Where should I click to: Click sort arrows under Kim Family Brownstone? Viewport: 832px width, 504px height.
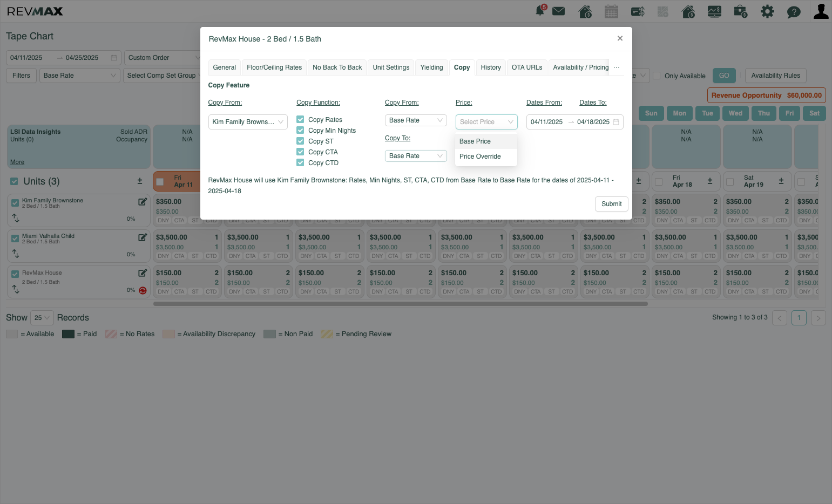pos(16,218)
